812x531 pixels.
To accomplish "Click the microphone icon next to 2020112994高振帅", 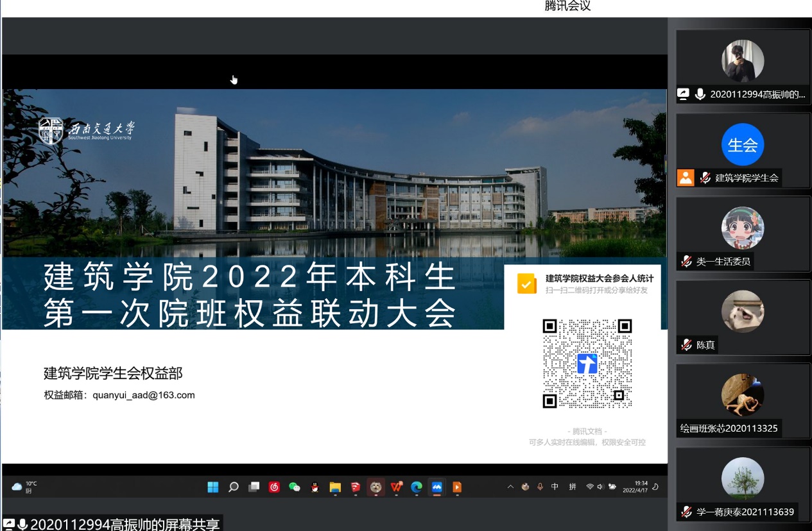I will (x=700, y=94).
